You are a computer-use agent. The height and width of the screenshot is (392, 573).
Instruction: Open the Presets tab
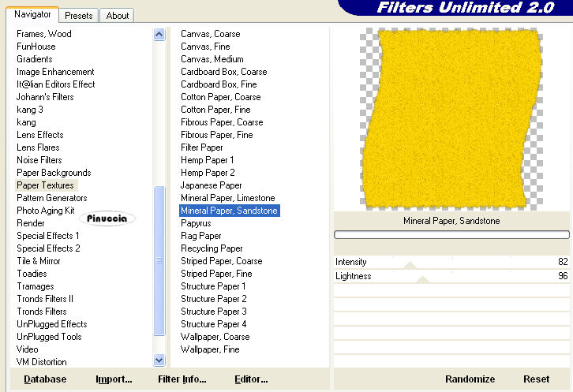(x=79, y=16)
